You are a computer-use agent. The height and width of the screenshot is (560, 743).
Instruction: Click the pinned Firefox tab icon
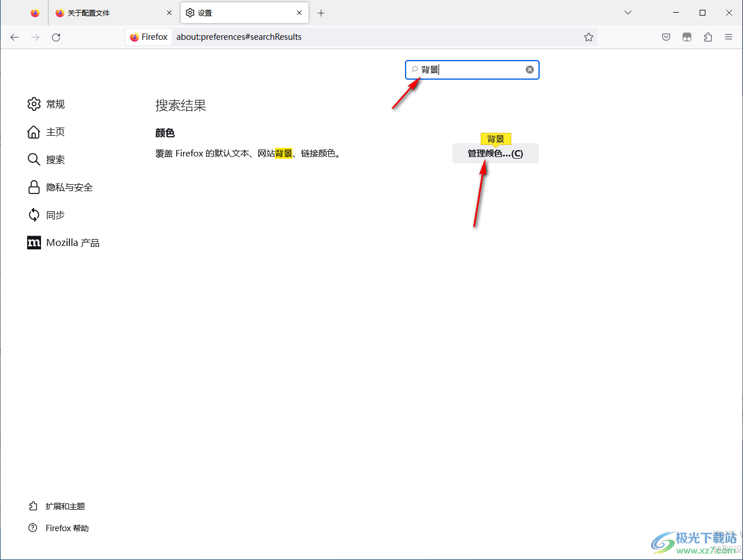click(35, 13)
